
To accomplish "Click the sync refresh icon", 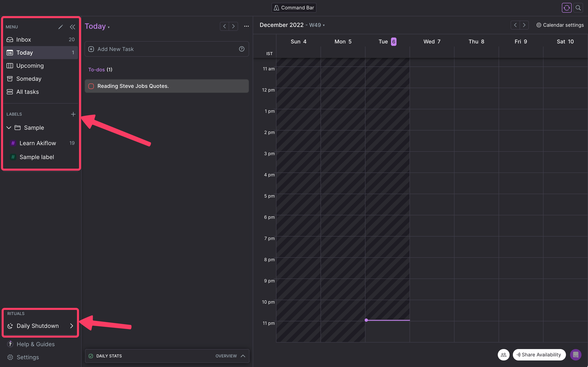I will click(x=566, y=8).
